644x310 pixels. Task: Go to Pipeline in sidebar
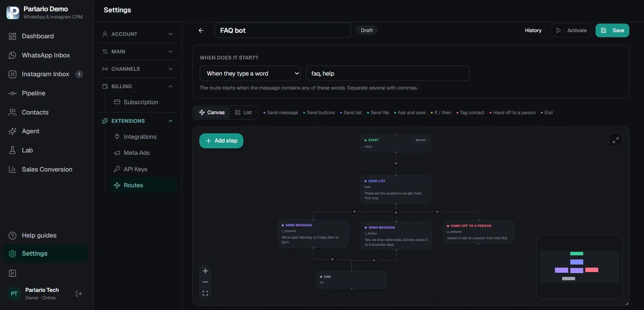click(45, 93)
